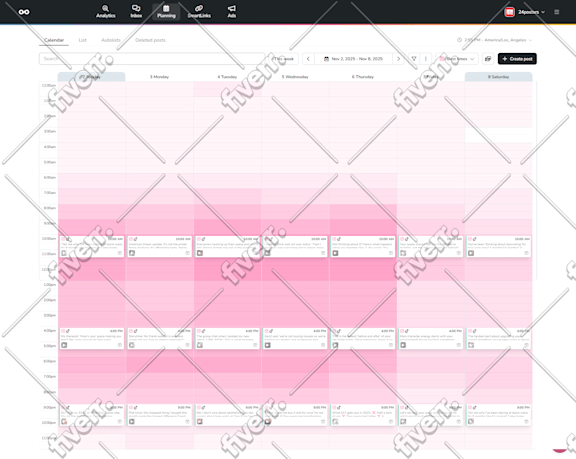This screenshot has width=576, height=459.
Task: Switch to the List tab
Action: [x=83, y=40]
